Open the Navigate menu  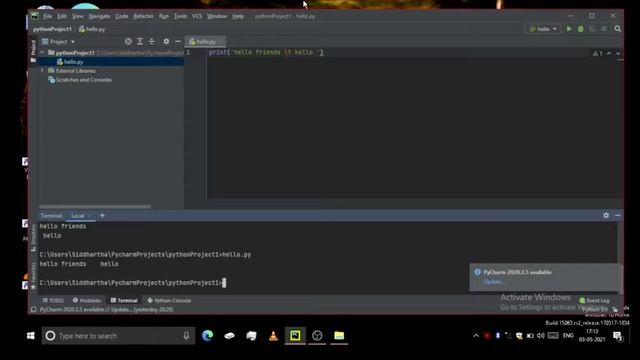[x=99, y=16]
